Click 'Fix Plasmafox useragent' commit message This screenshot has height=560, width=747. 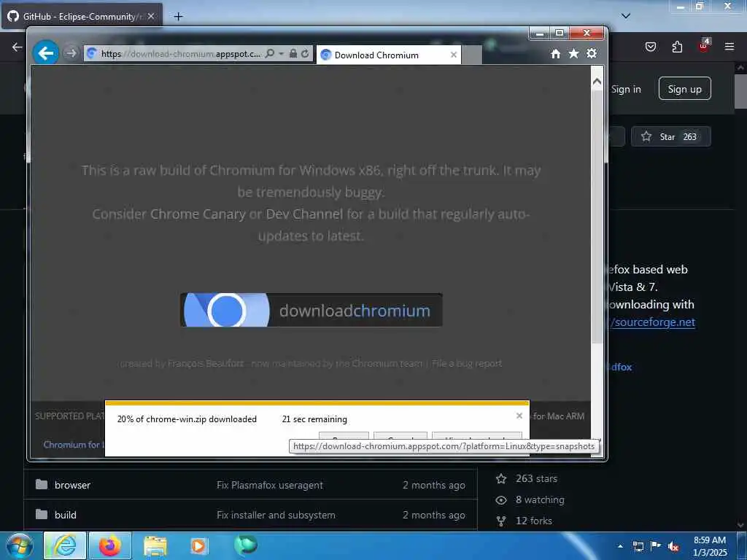pos(270,485)
